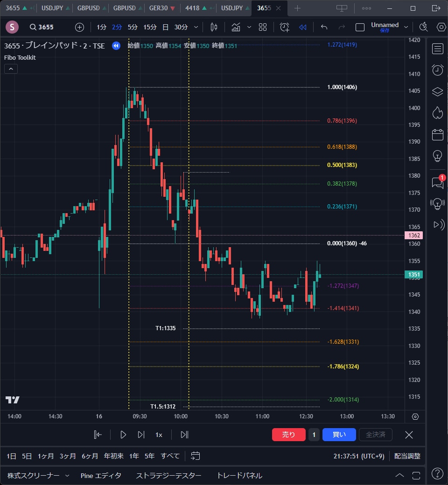Viewport: 448px width, 485px height.
Task: Change the 1x replay speed
Action: point(159,435)
